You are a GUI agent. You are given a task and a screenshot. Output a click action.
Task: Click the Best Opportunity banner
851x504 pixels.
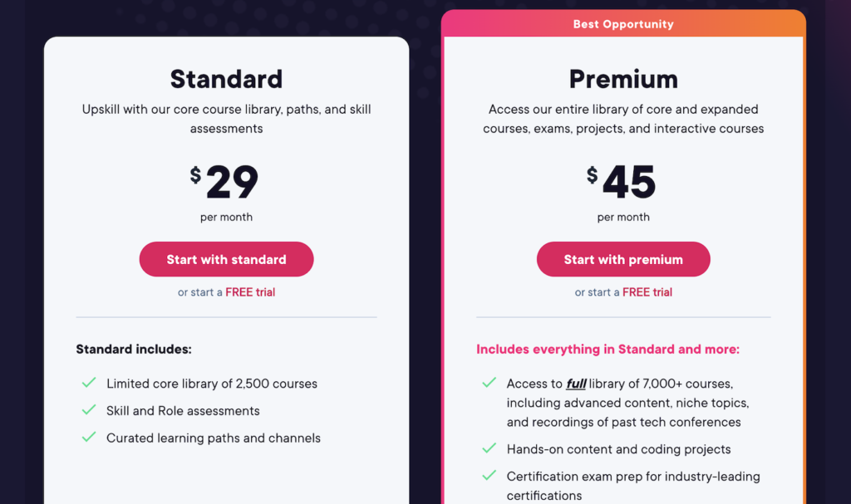(623, 24)
